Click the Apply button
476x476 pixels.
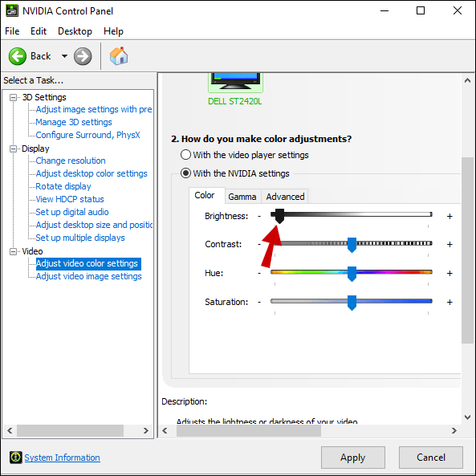[x=352, y=458]
